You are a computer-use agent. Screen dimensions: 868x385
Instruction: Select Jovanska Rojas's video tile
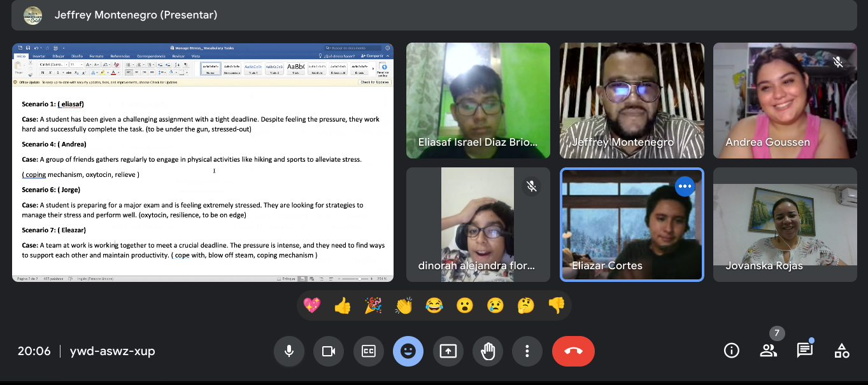tap(785, 225)
